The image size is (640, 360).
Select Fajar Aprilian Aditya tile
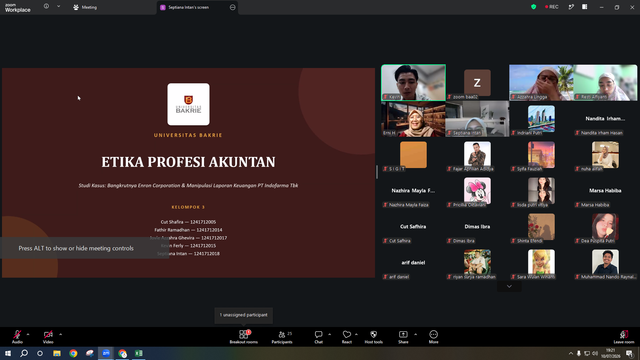[x=477, y=155]
